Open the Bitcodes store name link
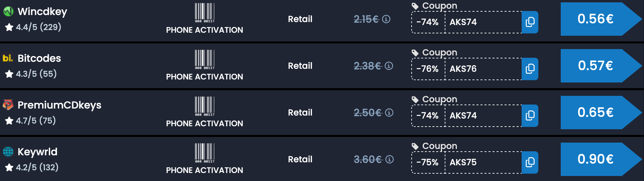Screen dimensions: 644x181 click(x=39, y=58)
